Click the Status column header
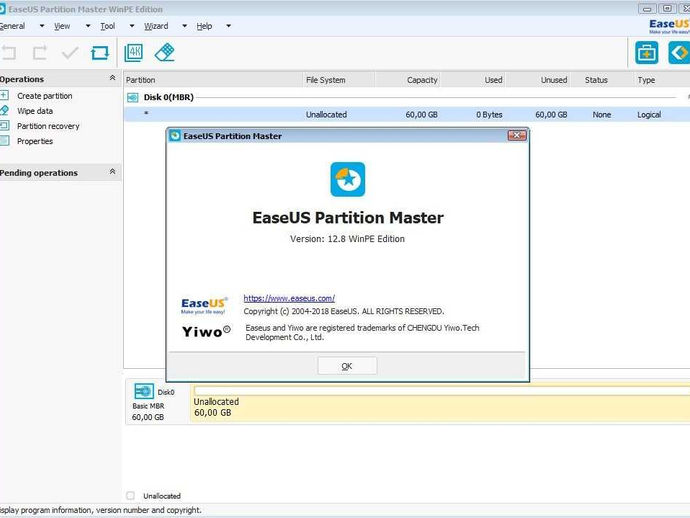Viewport: 690px width, 518px height. click(596, 80)
